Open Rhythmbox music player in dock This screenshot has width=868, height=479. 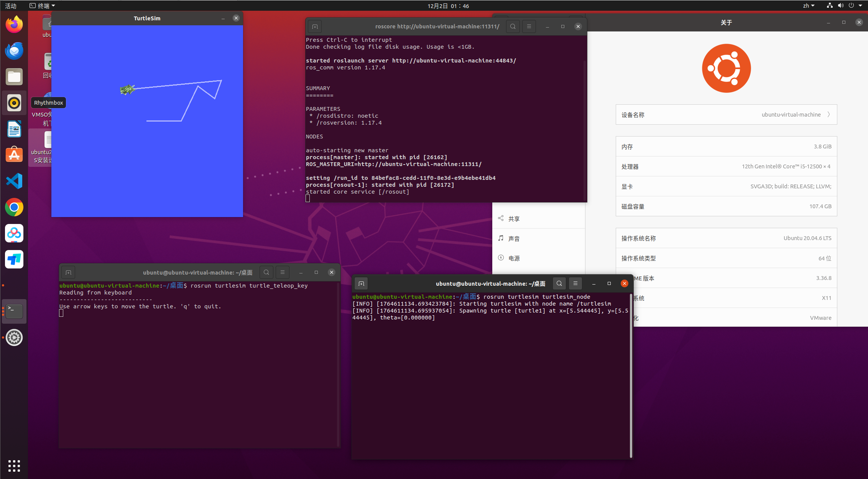point(14,103)
